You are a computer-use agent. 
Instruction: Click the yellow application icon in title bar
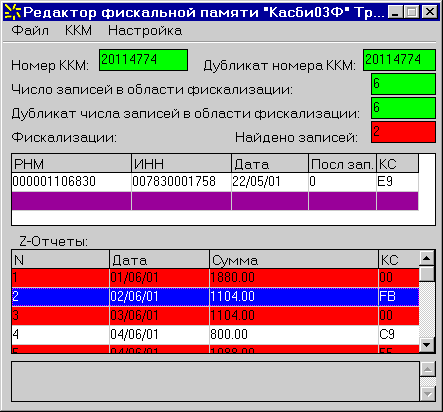12,12
